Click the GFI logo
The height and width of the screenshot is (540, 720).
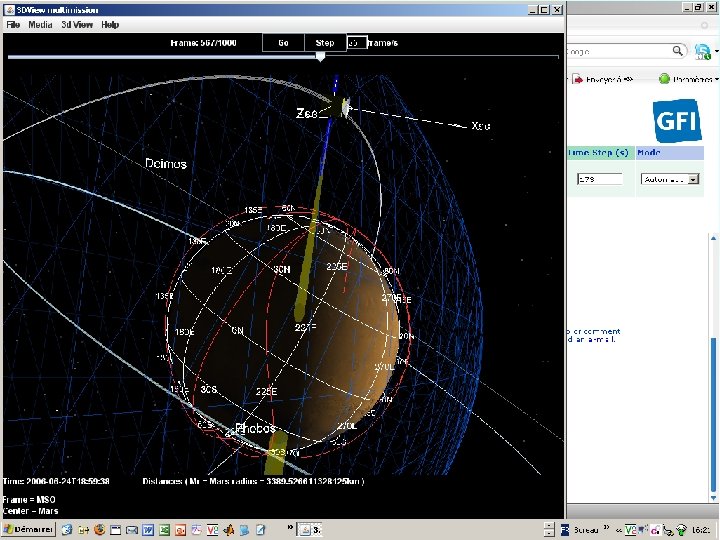click(x=677, y=122)
